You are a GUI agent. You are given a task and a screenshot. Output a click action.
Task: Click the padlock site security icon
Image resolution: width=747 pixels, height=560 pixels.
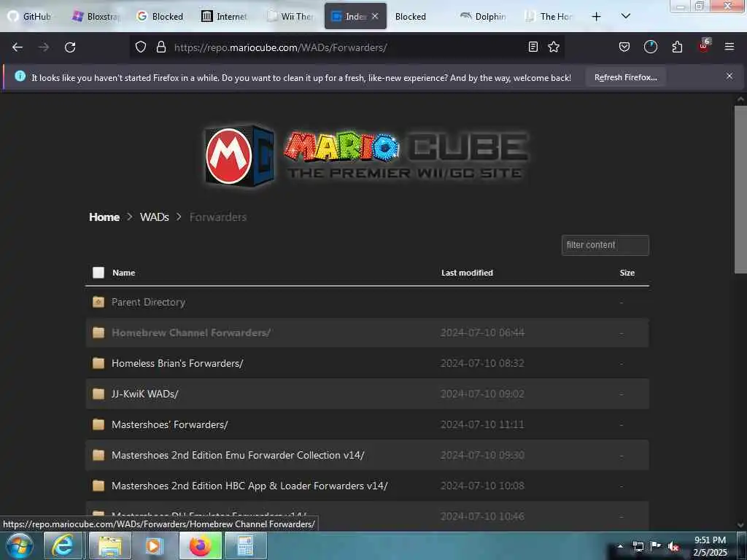click(x=161, y=47)
